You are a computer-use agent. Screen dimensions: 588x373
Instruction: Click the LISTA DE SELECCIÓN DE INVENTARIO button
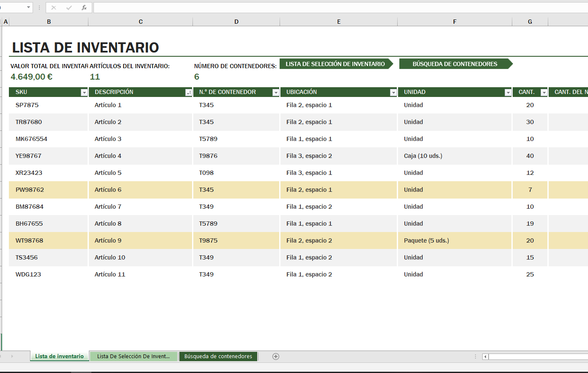(x=335, y=64)
